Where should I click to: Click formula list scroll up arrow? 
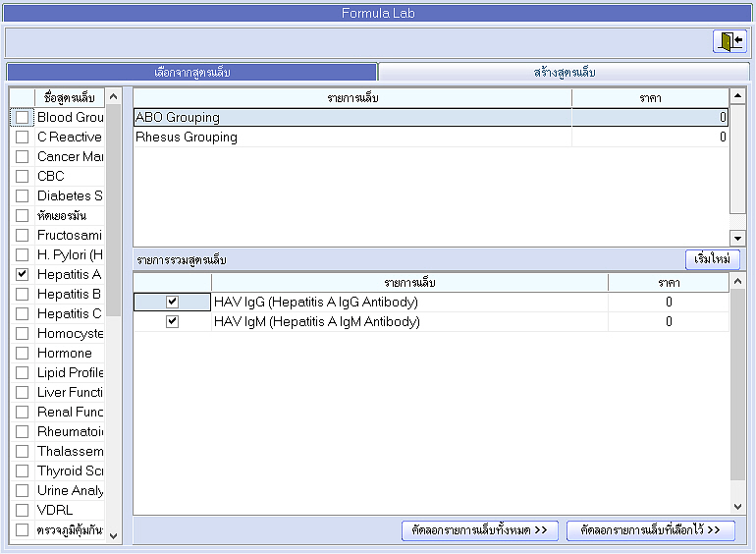tap(114, 96)
